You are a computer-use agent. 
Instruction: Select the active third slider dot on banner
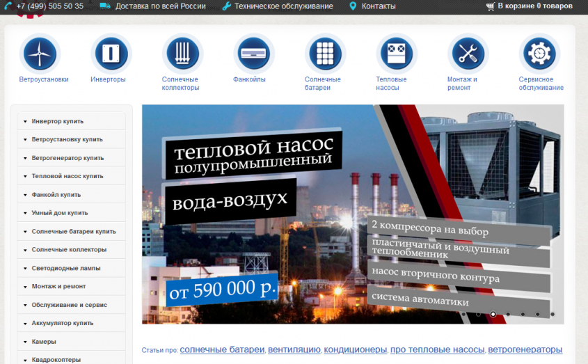tap(493, 314)
